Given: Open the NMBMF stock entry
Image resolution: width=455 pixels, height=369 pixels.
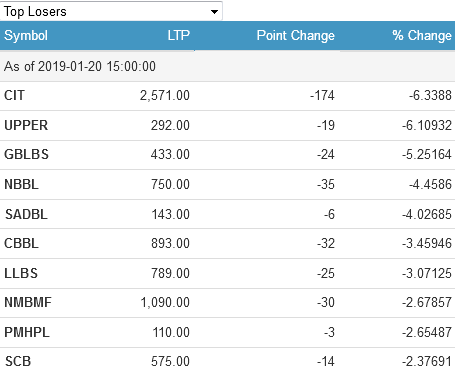Looking at the screenshot, I should tap(28, 303).
